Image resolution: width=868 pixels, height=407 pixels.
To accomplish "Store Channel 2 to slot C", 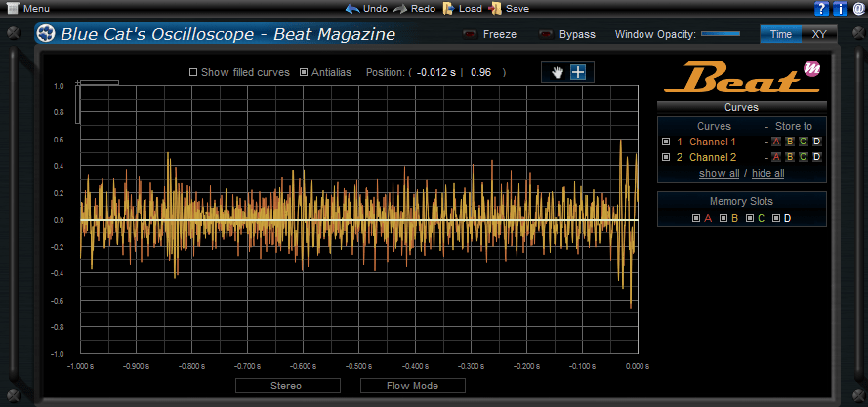I will coord(804,157).
